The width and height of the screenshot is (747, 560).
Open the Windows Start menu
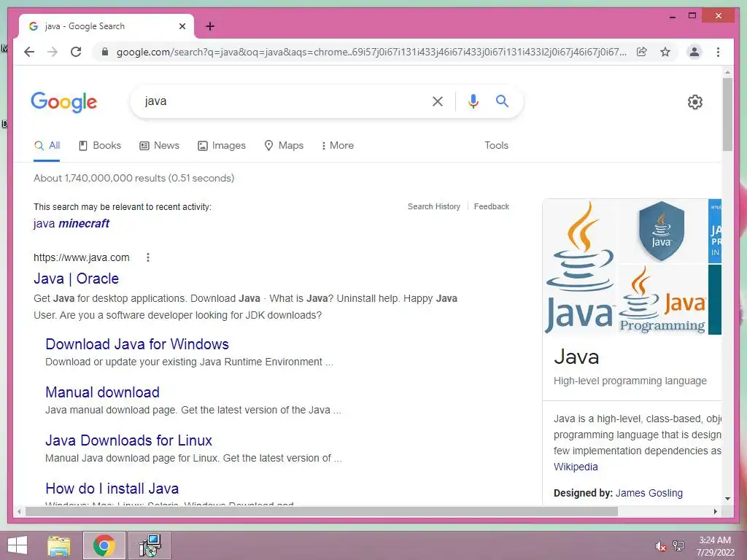point(18,545)
